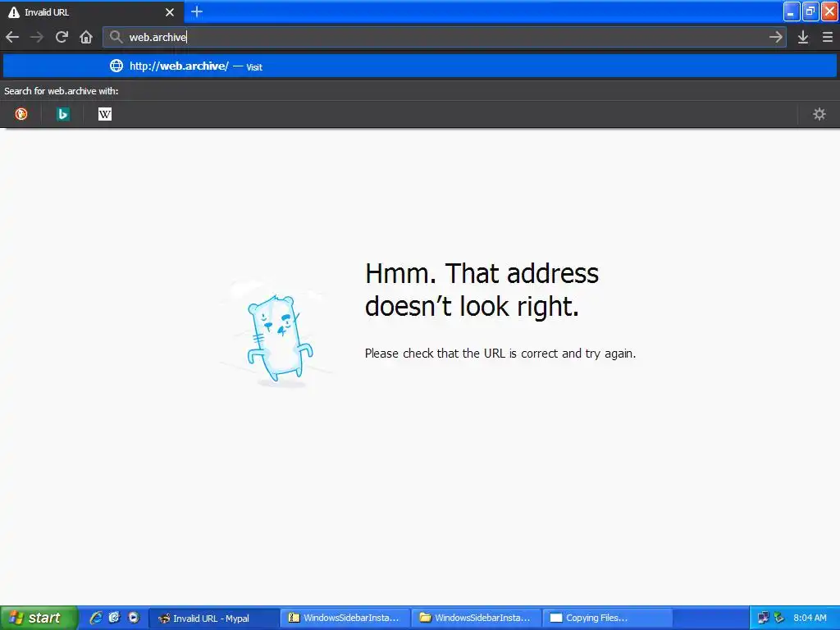Launch Internet Explorer from quick launch
The width and height of the screenshot is (840, 630).
(96, 618)
